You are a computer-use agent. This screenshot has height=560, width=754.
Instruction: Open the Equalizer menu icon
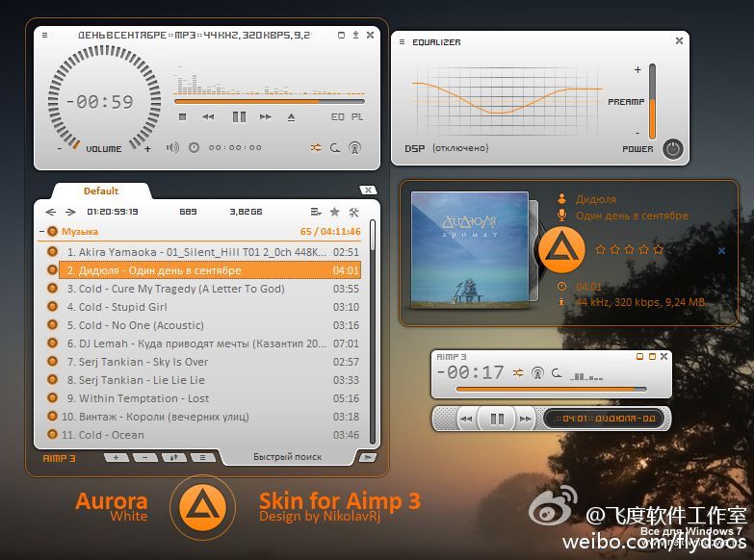(x=402, y=41)
